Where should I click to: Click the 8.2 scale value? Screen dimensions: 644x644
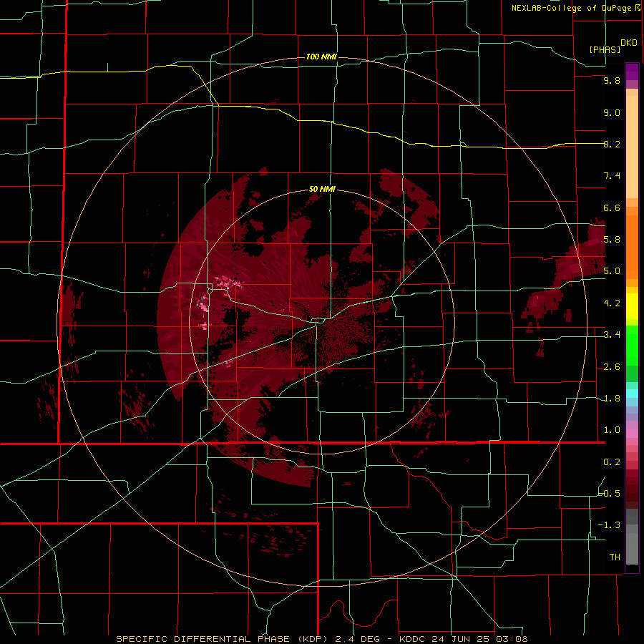click(x=612, y=144)
